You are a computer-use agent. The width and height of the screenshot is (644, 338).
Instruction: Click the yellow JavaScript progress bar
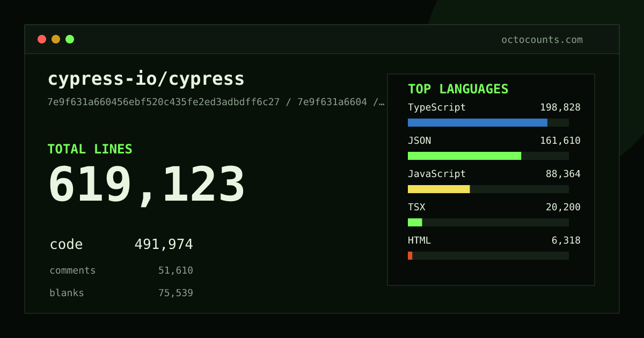coord(439,189)
